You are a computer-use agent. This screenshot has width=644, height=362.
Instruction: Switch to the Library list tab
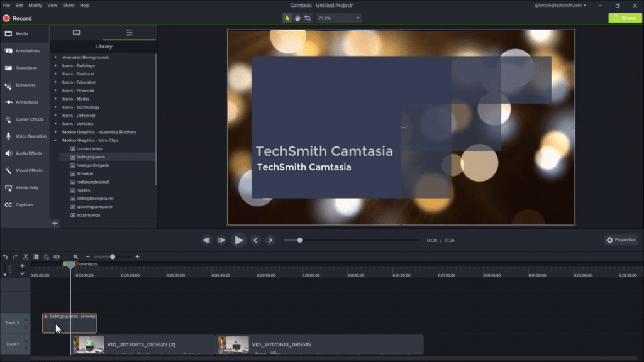tap(130, 33)
